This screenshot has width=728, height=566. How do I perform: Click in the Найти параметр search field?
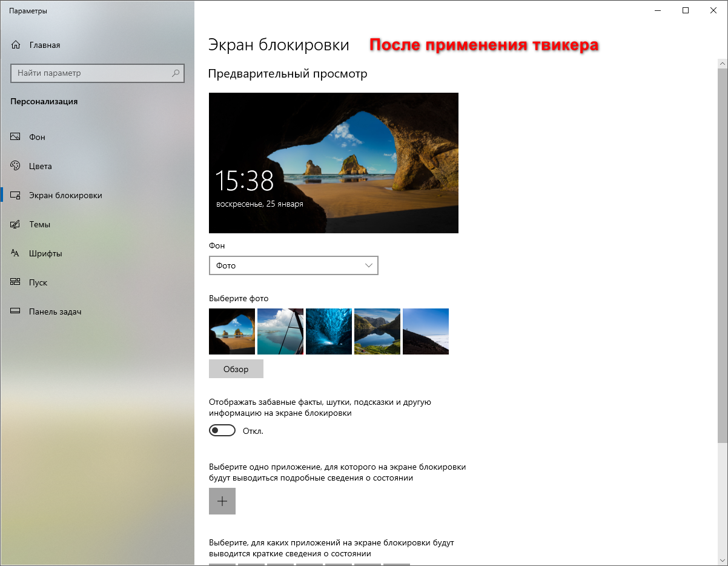tap(91, 73)
